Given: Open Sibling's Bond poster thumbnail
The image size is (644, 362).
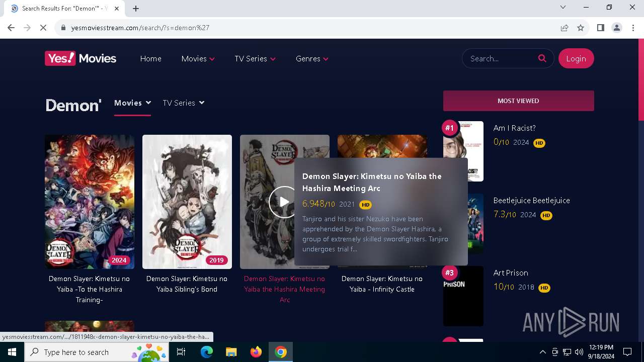Looking at the screenshot, I should click(187, 202).
